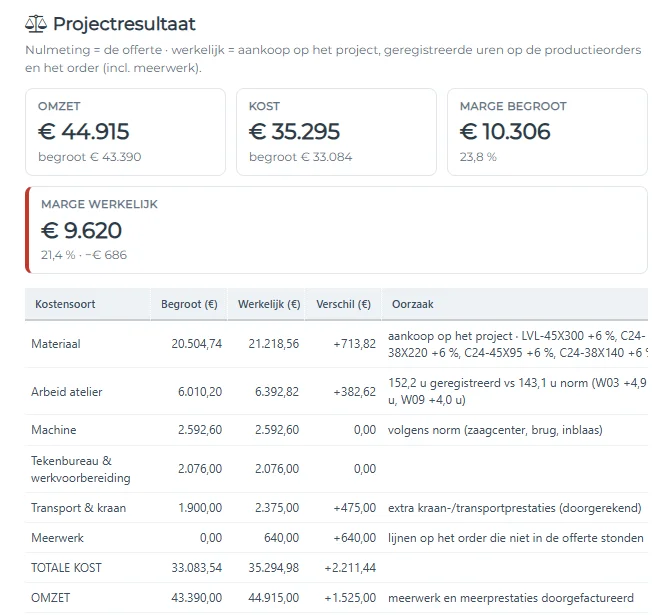Viewport: 665px width, 615px height.
Task: Click 'begroot € 43.390' under OMZET
Action: click(89, 157)
